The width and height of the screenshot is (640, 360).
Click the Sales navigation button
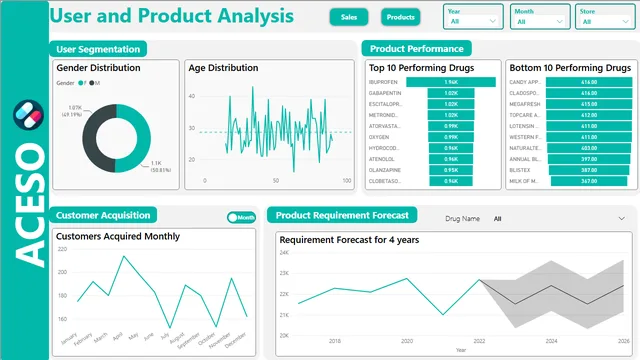(x=349, y=17)
